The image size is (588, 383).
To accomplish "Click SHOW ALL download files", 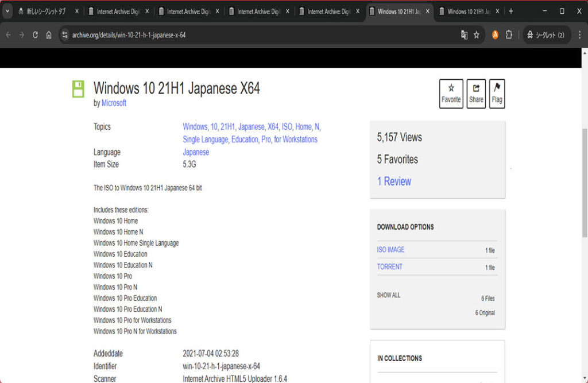I will 389,295.
